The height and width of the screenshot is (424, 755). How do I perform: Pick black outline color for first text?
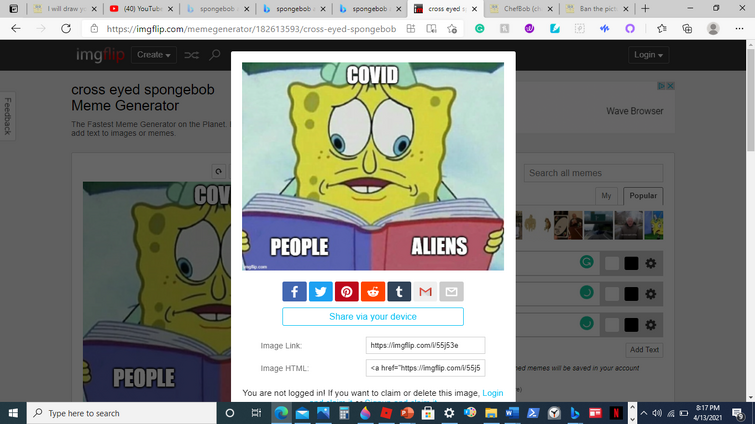click(631, 263)
